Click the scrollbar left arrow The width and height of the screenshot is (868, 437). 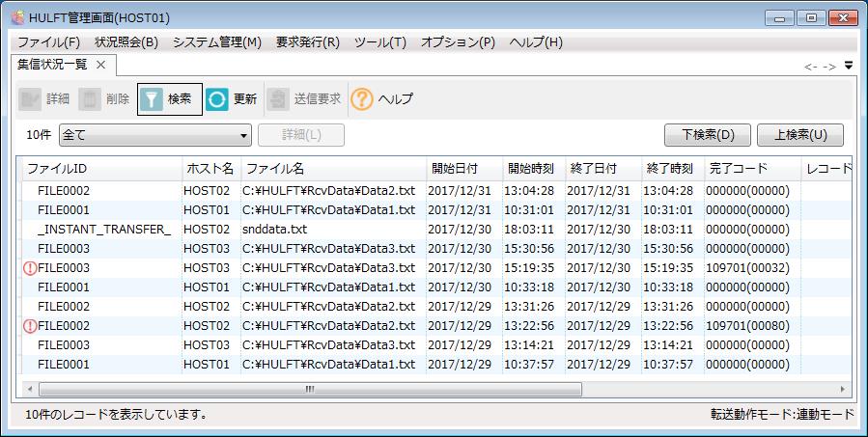click(30, 389)
